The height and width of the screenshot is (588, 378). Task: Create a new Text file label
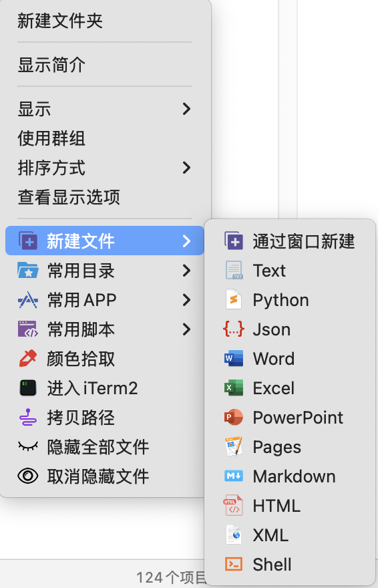[269, 271]
